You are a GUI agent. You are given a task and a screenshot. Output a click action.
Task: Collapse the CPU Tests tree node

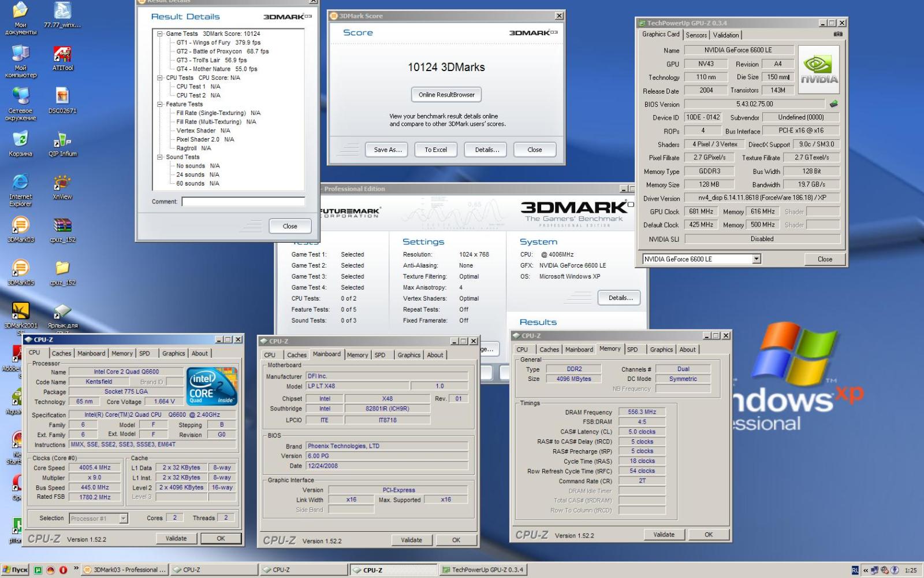point(160,77)
